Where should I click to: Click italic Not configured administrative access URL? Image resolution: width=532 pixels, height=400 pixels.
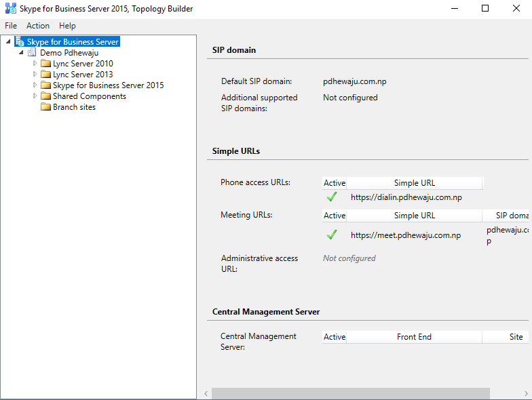pos(349,258)
